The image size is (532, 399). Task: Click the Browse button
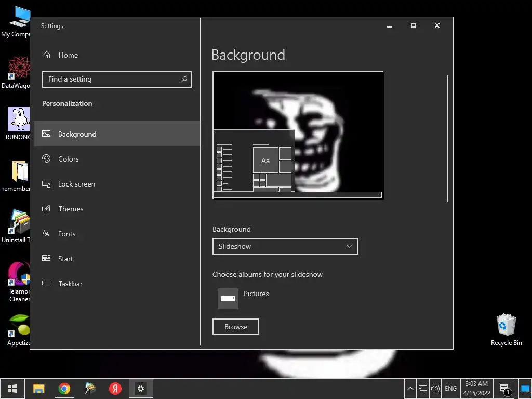236,327
